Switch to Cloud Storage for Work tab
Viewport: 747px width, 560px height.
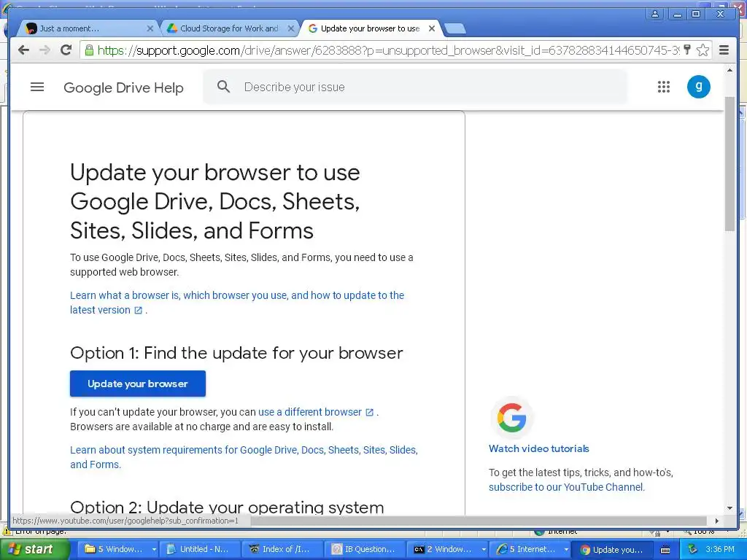point(230,28)
